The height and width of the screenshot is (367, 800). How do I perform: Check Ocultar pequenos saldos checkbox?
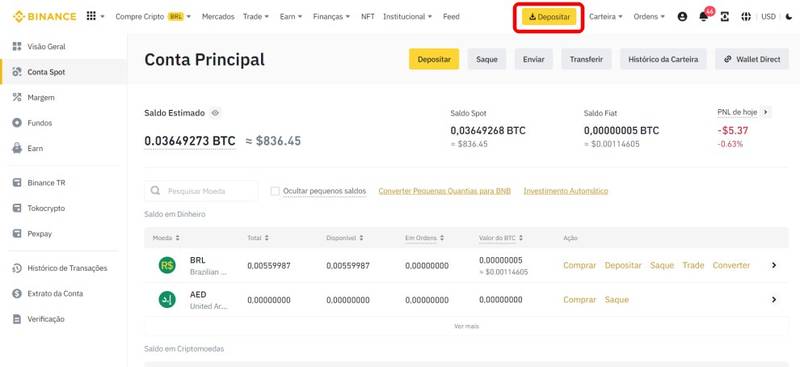click(275, 191)
